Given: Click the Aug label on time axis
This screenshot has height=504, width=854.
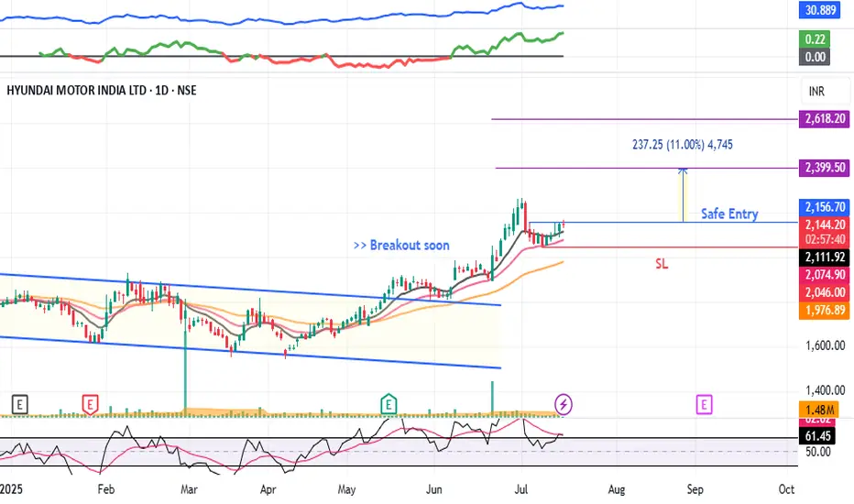Looking at the screenshot, I should [x=616, y=489].
